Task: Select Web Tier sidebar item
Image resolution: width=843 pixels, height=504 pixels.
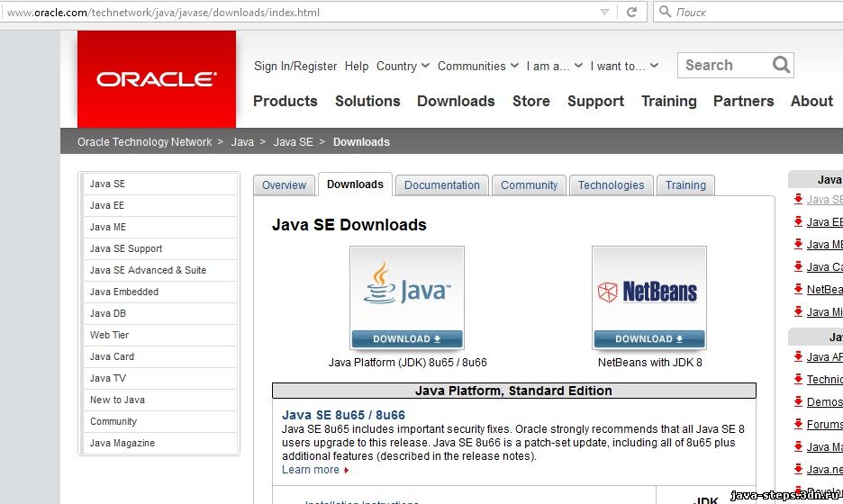Action: [159, 335]
